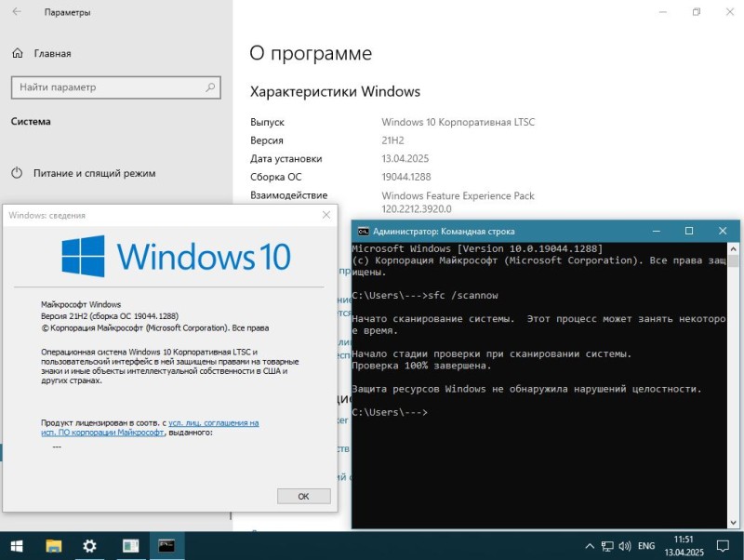
Task: Click the install date 13.04.2025 value
Action: (405, 158)
